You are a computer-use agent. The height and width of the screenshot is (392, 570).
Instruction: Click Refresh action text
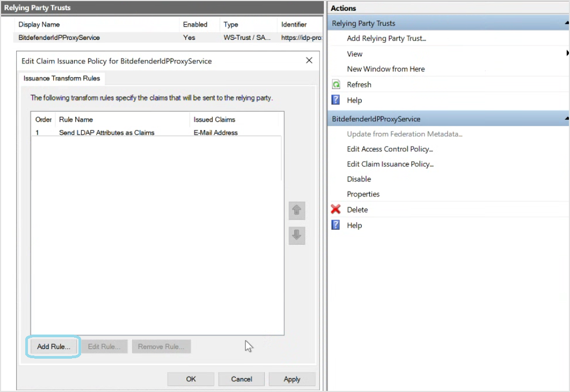(359, 85)
